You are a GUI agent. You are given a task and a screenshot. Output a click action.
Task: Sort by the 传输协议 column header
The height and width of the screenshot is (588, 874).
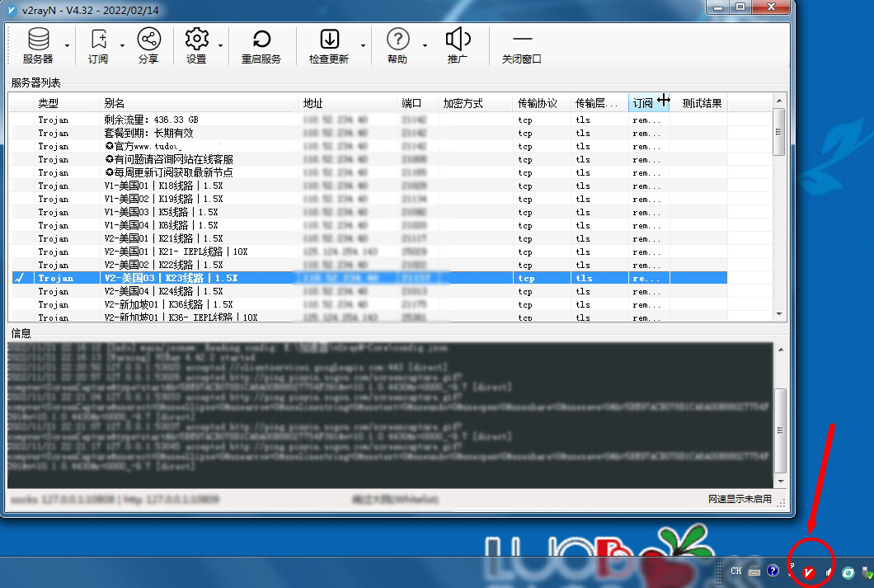click(x=542, y=103)
